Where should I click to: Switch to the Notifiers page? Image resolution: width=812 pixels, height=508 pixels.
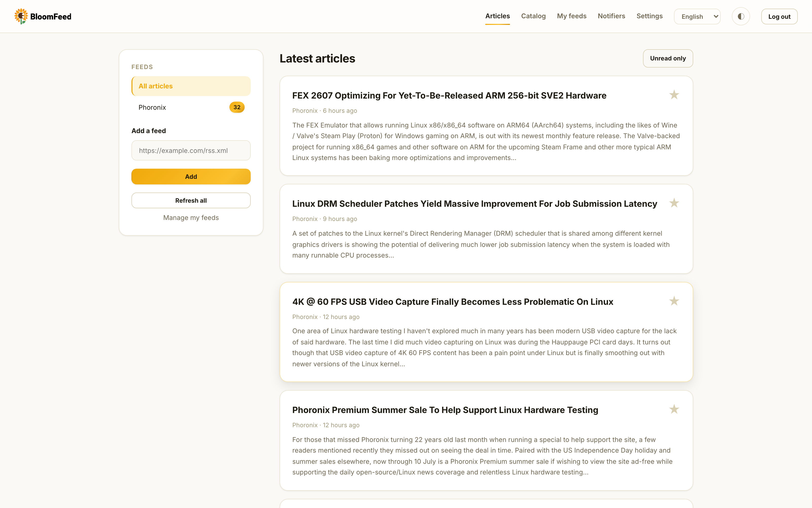click(611, 16)
